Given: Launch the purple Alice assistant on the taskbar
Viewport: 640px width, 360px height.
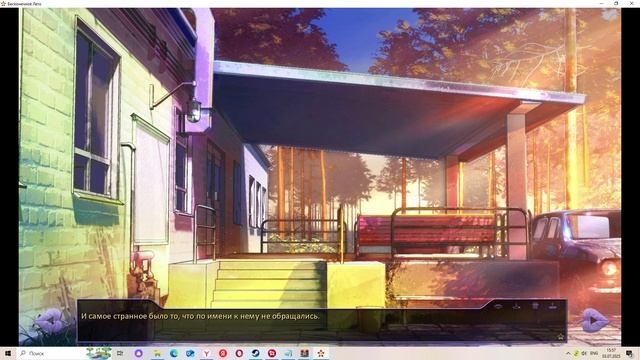Looking at the screenshot, I should click(138, 353).
